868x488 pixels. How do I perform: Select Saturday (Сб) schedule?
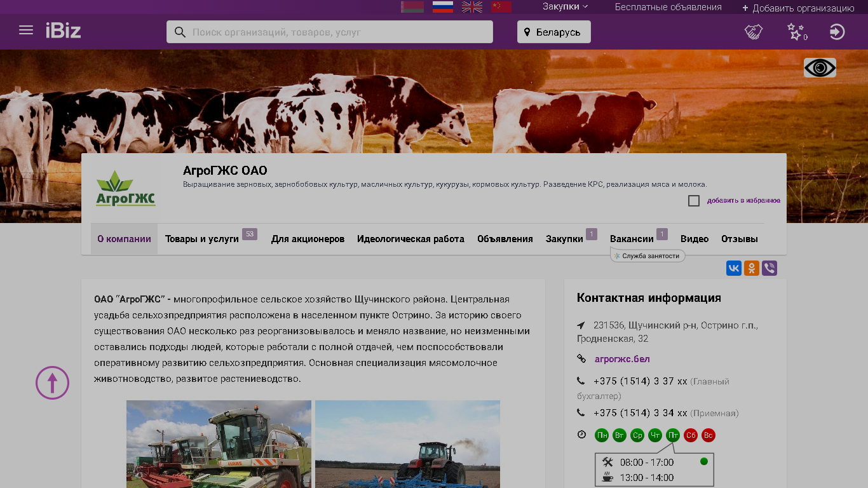691,435
